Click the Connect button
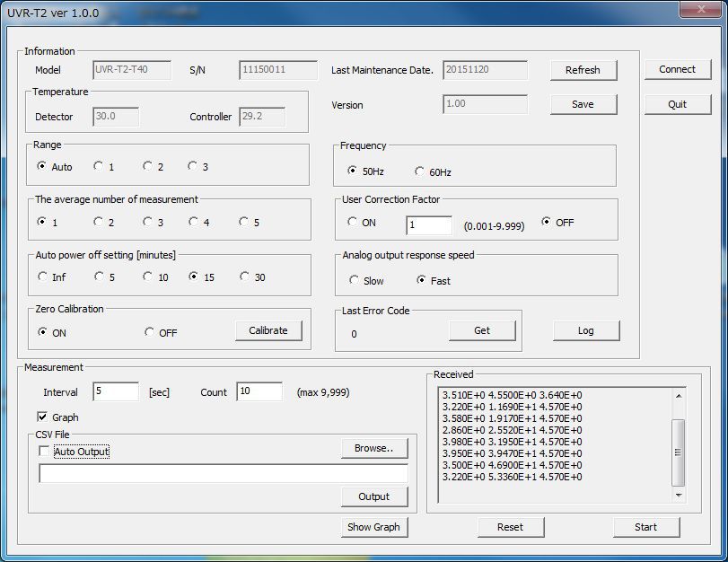Screen dimensions: 728x562 click(678, 69)
